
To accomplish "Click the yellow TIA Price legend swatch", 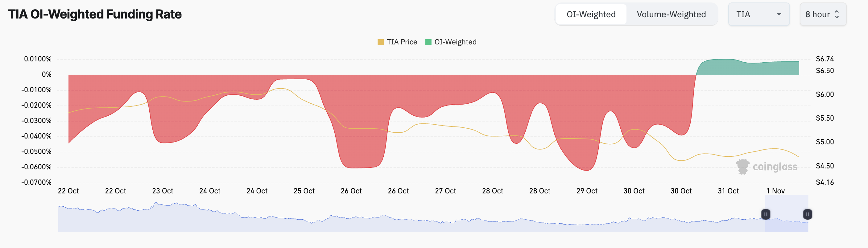I will click(x=380, y=42).
